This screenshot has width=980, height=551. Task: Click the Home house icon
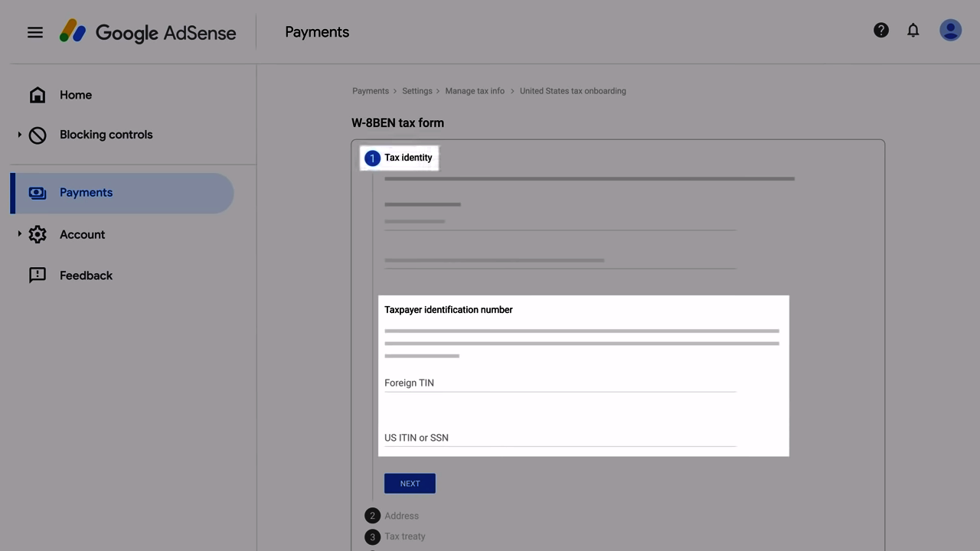coord(38,95)
